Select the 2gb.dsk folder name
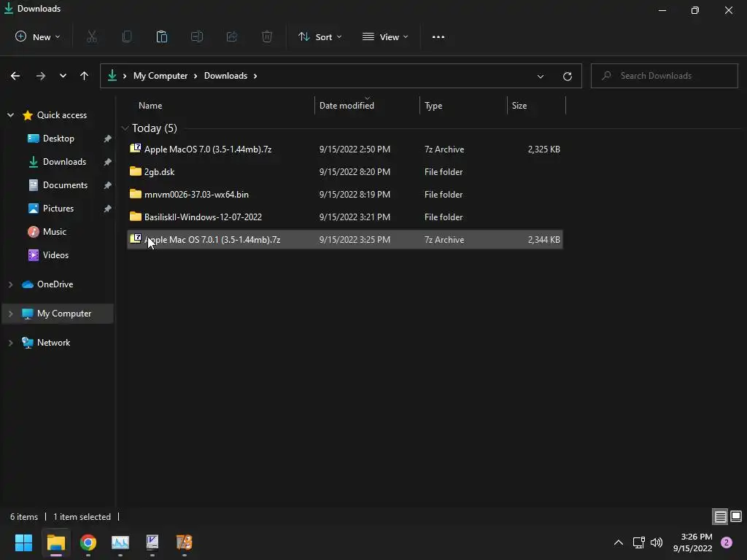Image resolution: width=747 pixels, height=560 pixels. 159,172
